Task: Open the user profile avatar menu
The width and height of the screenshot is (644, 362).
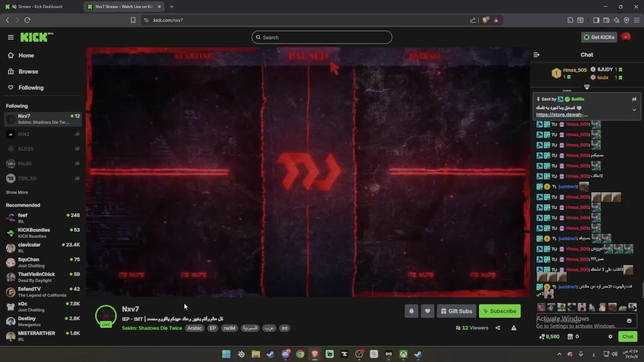Action: coord(626,37)
